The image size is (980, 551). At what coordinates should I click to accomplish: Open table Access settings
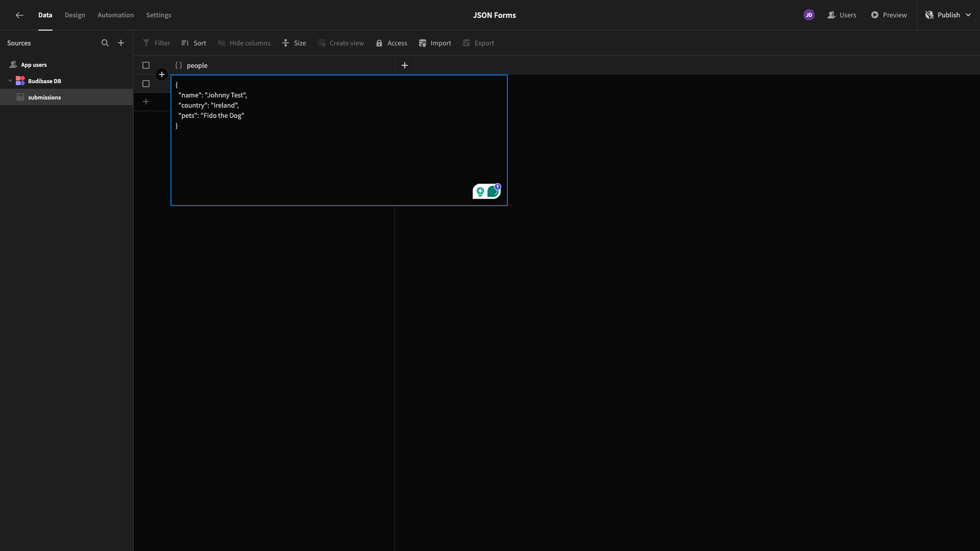391,43
